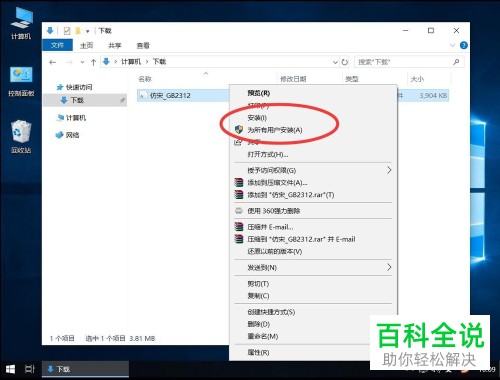Viewport: 500px width, 380px height.
Task: Click the 授予访问权限 submenu arrow
Action: click(389, 170)
